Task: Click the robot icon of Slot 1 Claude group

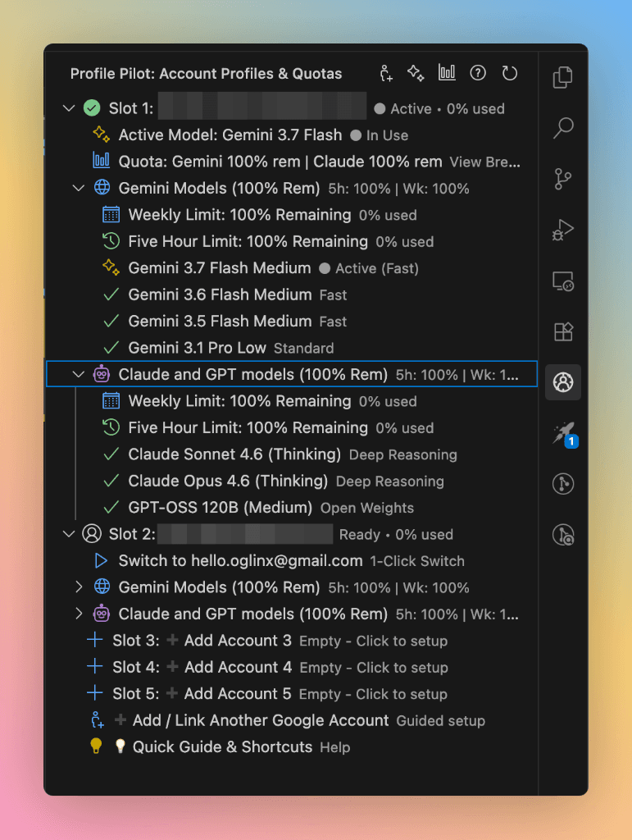Action: click(x=102, y=374)
